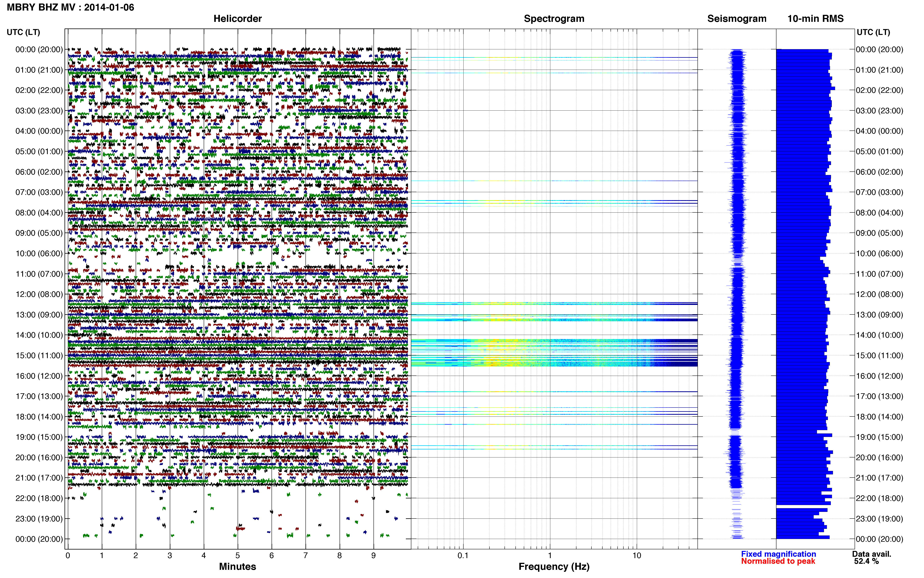
Task: Click the blue 'Fixed magnification' legend text
Action: click(778, 554)
